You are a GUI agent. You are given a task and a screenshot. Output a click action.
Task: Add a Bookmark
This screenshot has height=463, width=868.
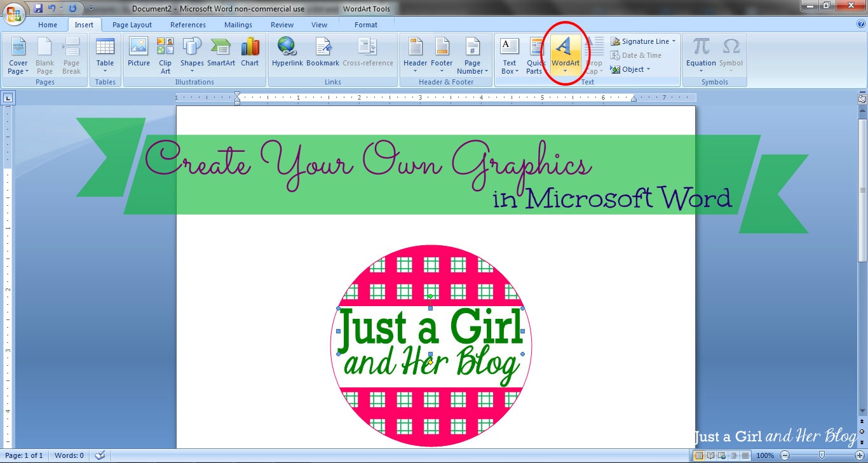coord(323,53)
